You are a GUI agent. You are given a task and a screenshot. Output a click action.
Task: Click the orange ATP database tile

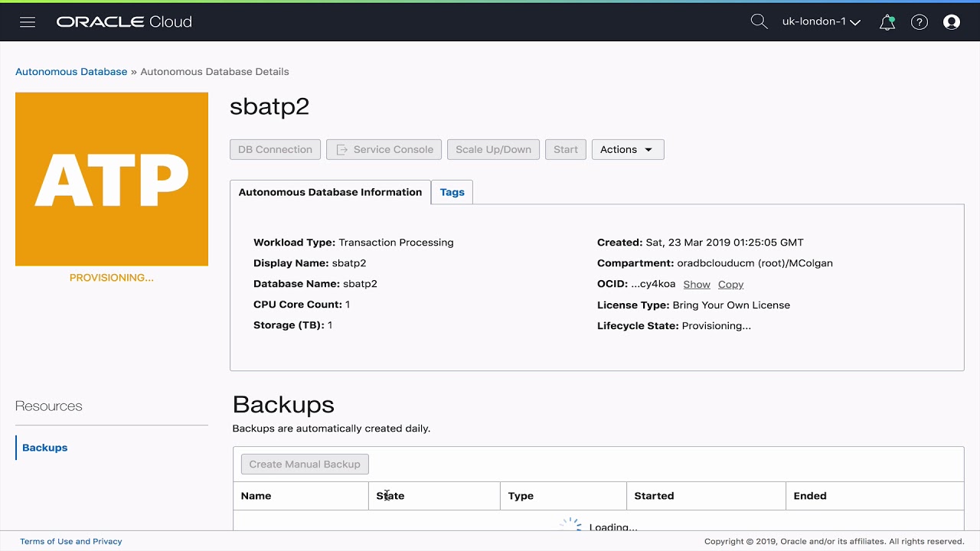coord(112,179)
